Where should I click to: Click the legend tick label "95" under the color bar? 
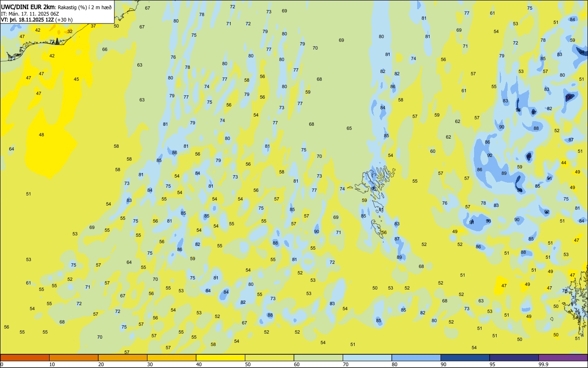pyautogui.click(x=492, y=364)
